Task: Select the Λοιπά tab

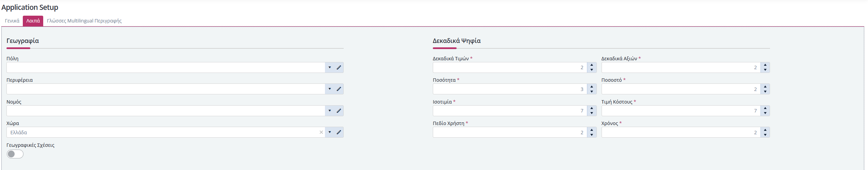Action: (33, 21)
